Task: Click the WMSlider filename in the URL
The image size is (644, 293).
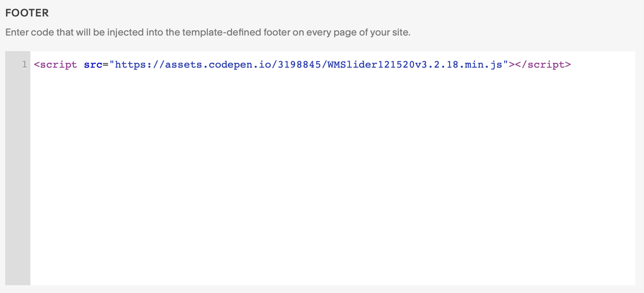Action: coord(352,64)
